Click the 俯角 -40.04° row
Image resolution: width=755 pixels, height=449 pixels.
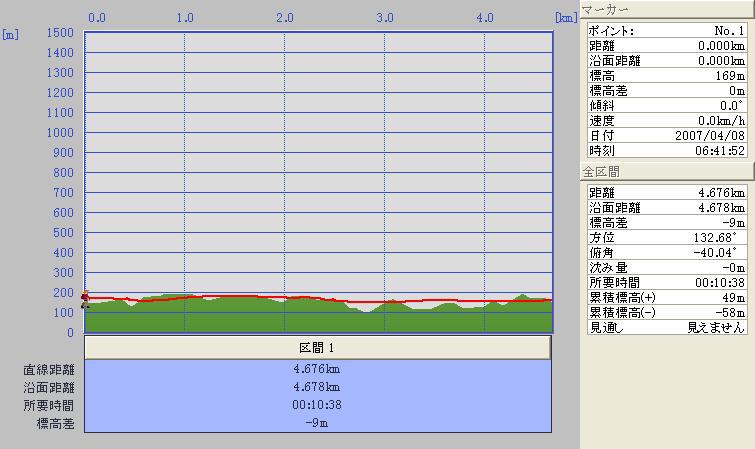tap(667, 253)
